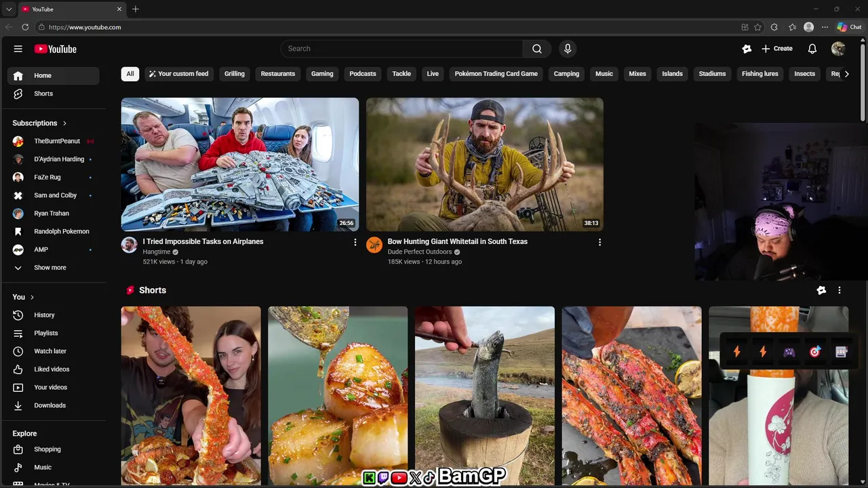Open browser settings ellipsis menu
The width and height of the screenshot is (868, 488).
[x=825, y=27]
